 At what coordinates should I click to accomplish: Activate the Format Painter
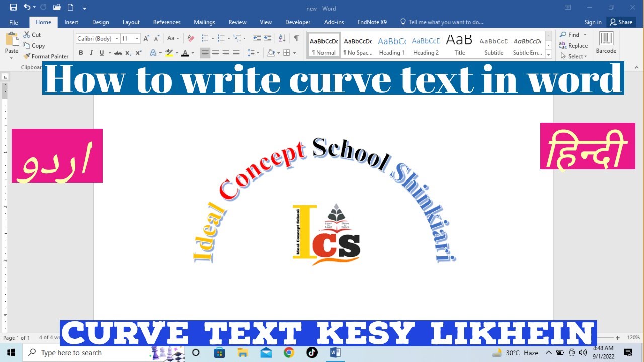click(46, 56)
